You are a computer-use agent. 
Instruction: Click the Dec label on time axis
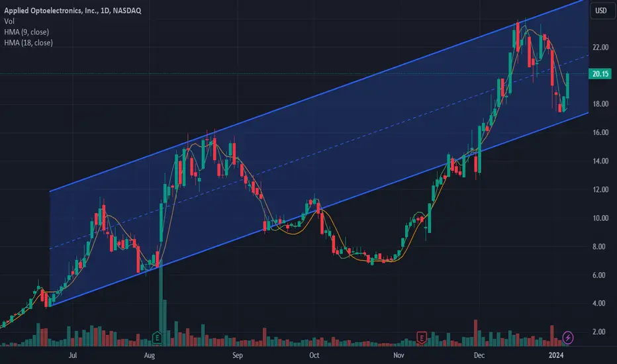479,355
